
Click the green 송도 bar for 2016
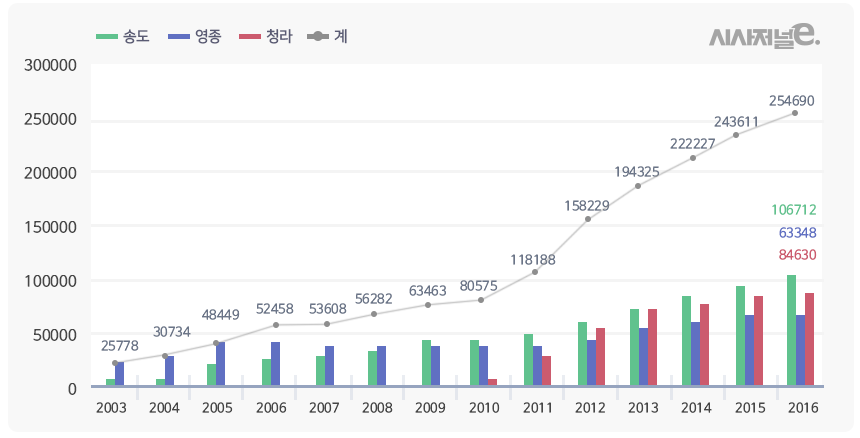click(x=791, y=331)
